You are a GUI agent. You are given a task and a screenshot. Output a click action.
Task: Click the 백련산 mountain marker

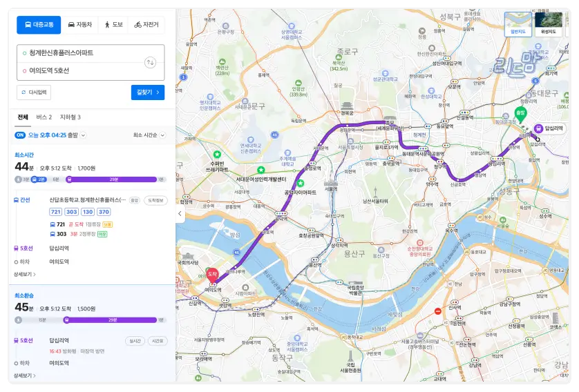pyautogui.click(x=222, y=62)
